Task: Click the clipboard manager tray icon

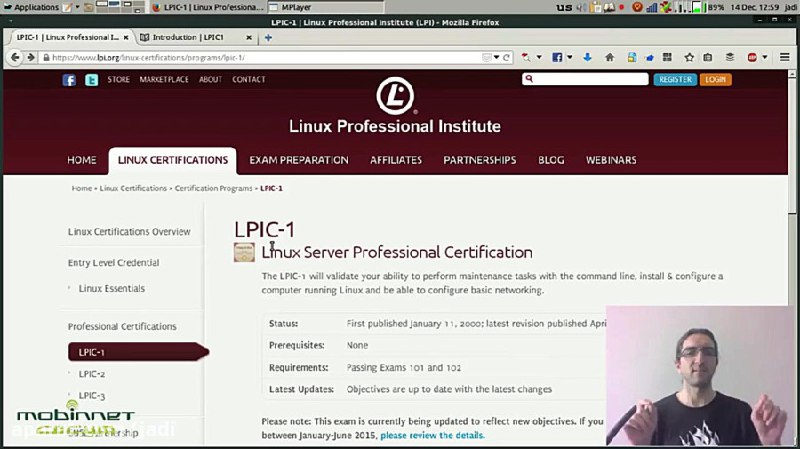Action: point(595,7)
